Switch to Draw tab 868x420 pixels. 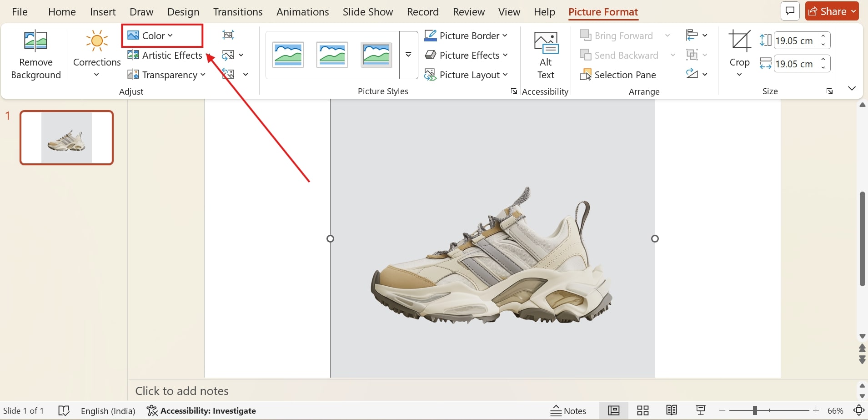click(x=141, y=12)
